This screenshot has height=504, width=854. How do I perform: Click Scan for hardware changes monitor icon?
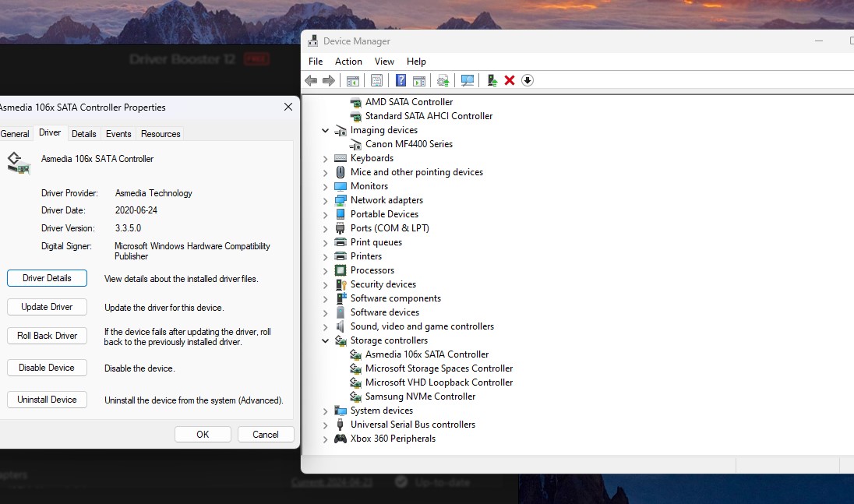pyautogui.click(x=468, y=80)
